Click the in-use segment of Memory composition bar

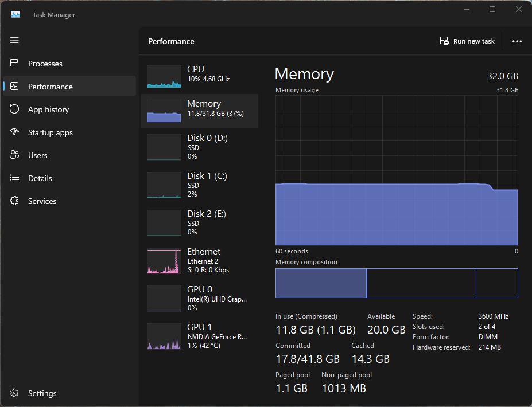(321, 283)
